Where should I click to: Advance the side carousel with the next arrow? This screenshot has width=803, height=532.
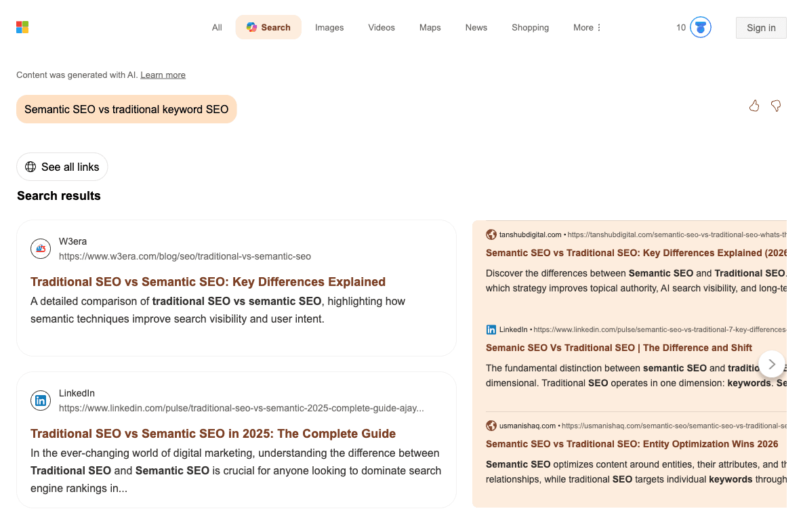772,364
